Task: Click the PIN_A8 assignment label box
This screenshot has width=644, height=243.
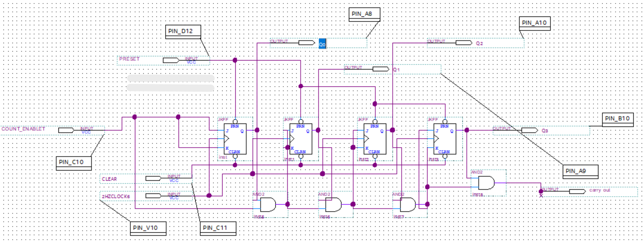Action: click(x=364, y=14)
